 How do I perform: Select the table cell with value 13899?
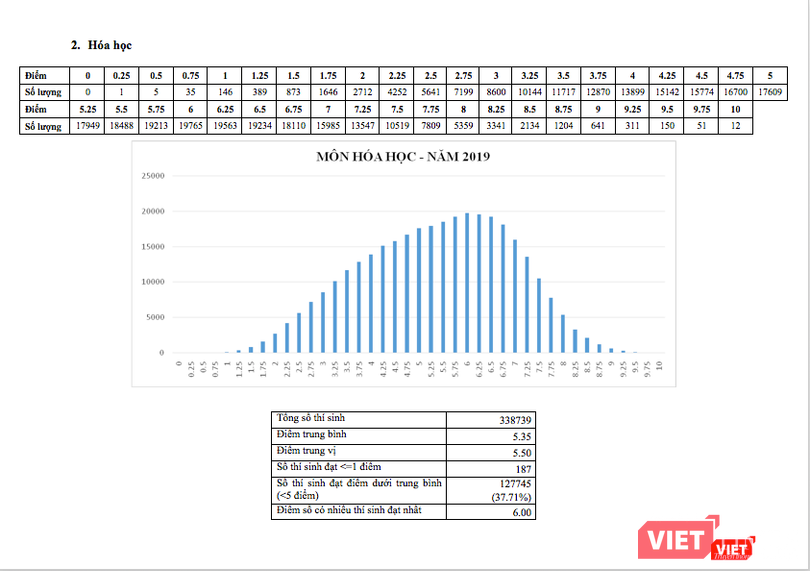click(632, 91)
